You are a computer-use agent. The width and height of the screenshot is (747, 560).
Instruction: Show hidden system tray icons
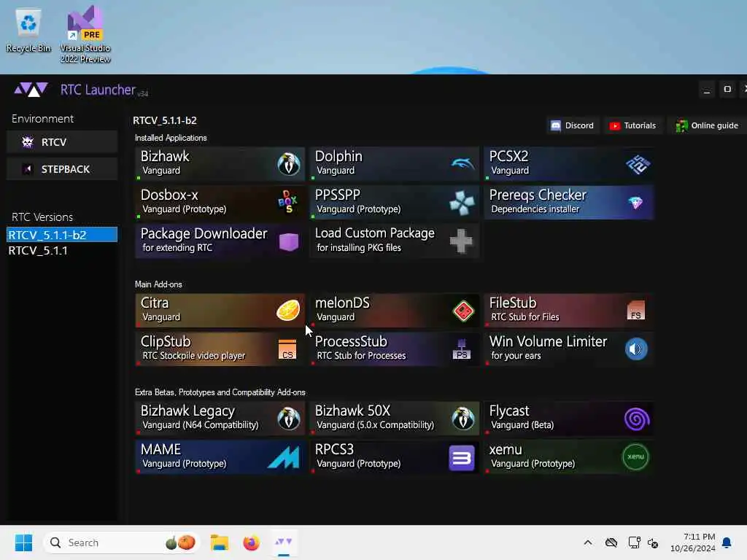(x=588, y=542)
